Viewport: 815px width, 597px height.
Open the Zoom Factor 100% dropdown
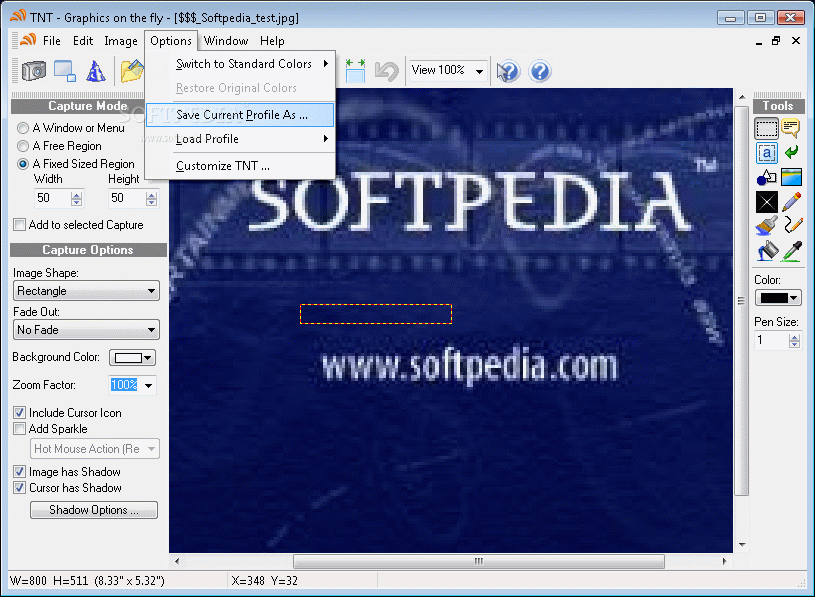click(x=149, y=386)
